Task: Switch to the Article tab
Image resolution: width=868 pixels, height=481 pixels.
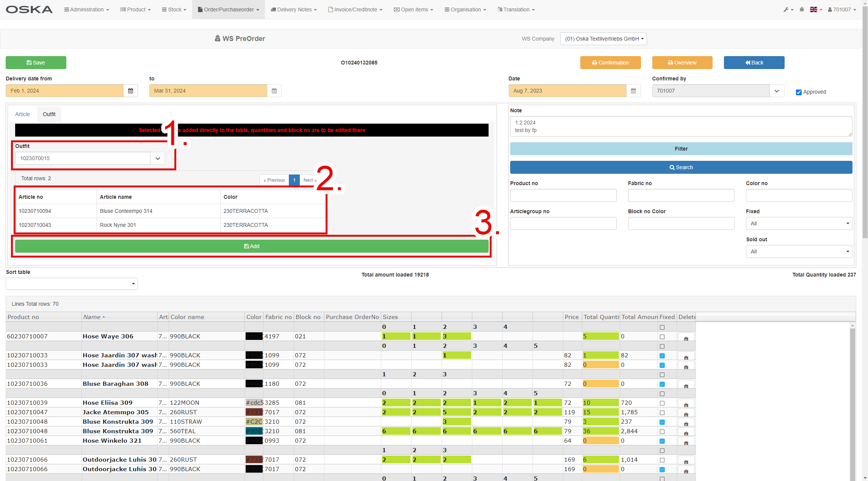Action: (22, 114)
